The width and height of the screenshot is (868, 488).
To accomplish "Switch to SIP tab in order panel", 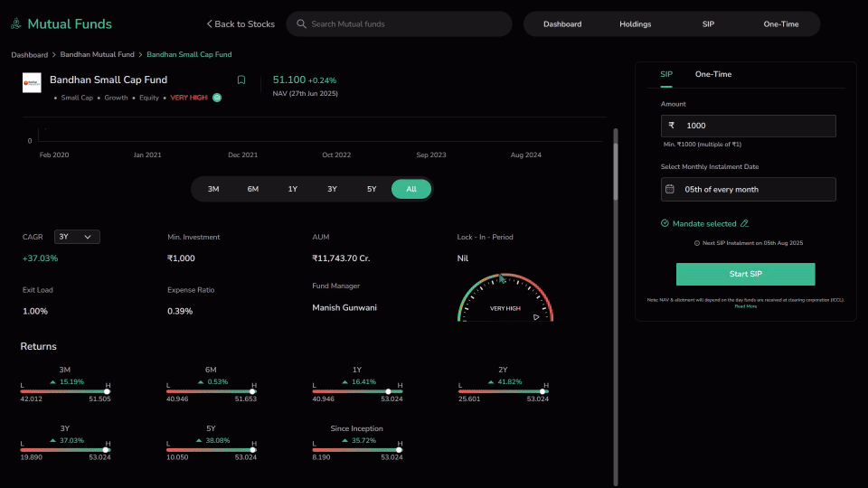I will coord(666,74).
